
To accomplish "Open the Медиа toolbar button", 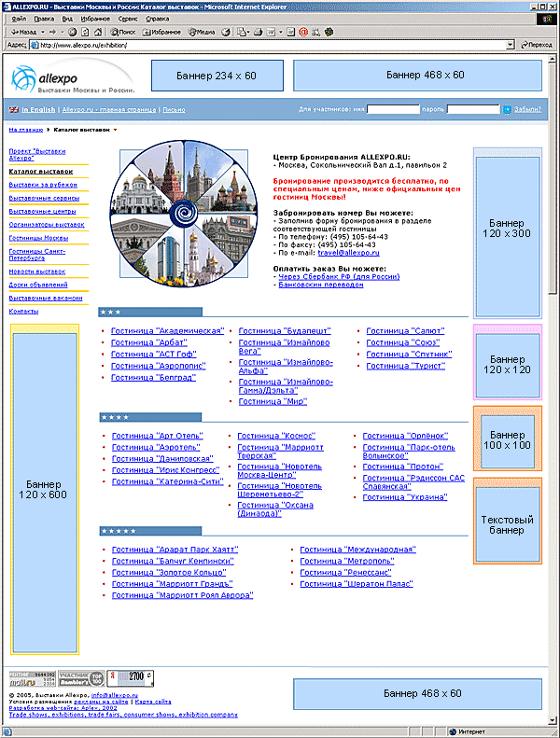I will 202,32.
